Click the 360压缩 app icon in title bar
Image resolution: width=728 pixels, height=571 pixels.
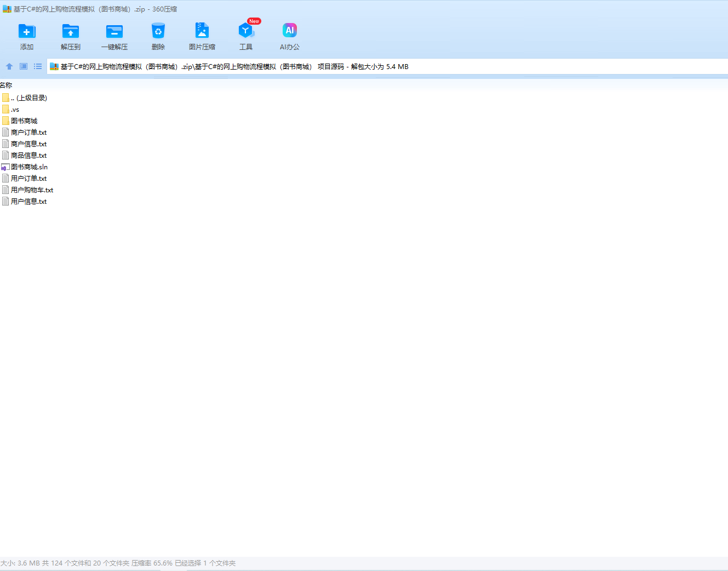tap(7, 9)
